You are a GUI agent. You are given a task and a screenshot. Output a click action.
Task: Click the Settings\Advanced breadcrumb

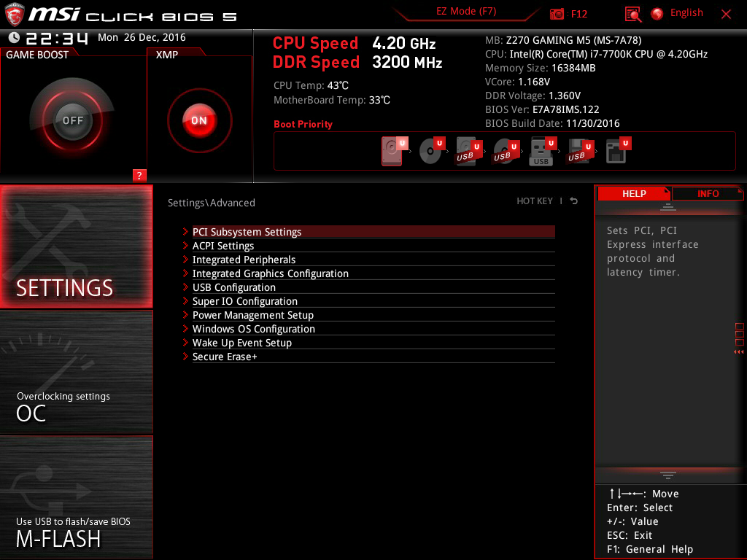click(x=212, y=203)
